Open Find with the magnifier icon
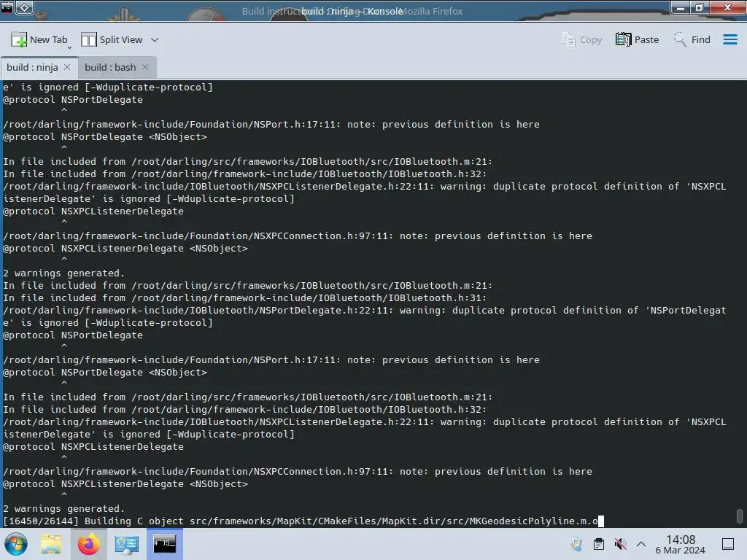Image resolution: width=747 pixels, height=560 pixels. click(x=680, y=39)
